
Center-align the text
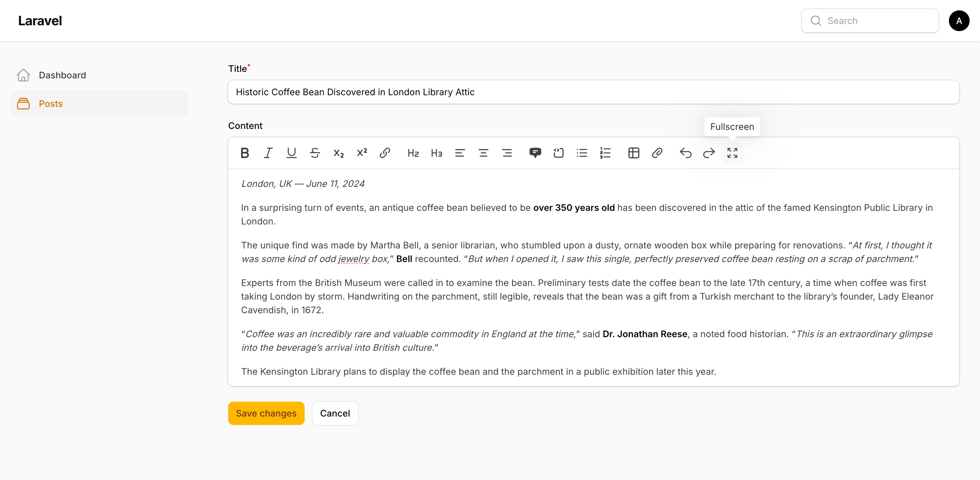pyautogui.click(x=483, y=153)
